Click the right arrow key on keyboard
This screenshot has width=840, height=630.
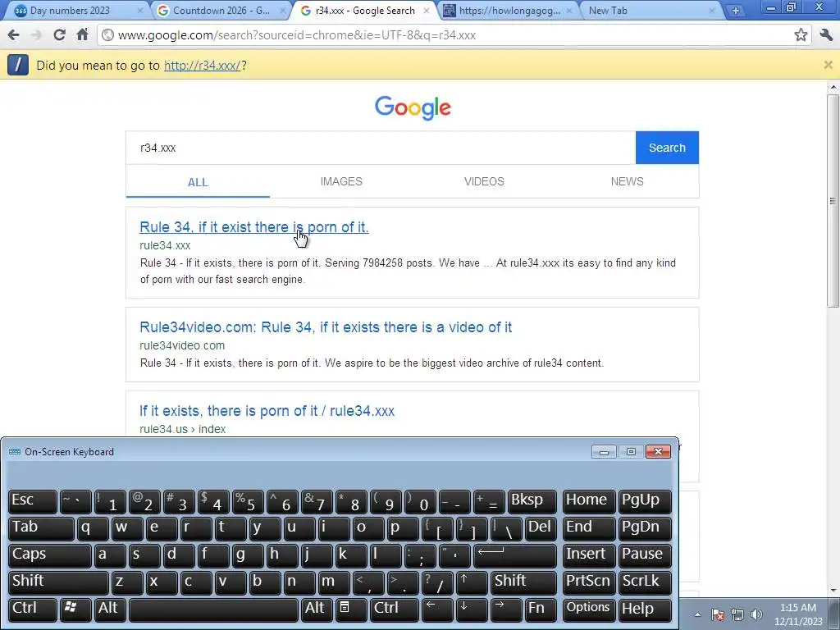pyautogui.click(x=505, y=609)
